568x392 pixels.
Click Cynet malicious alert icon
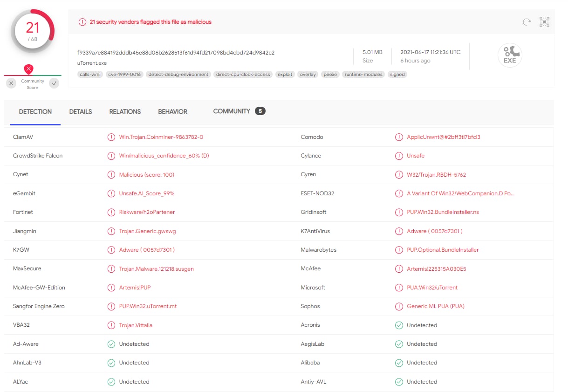111,175
